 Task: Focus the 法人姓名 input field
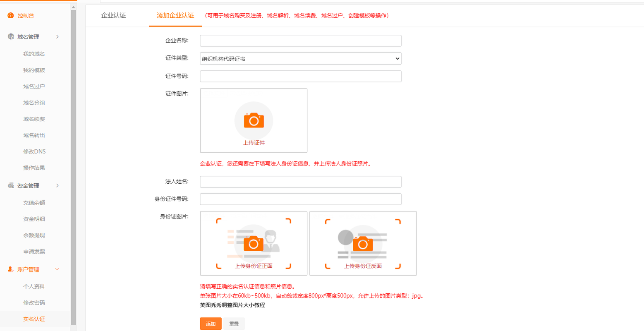(x=301, y=182)
